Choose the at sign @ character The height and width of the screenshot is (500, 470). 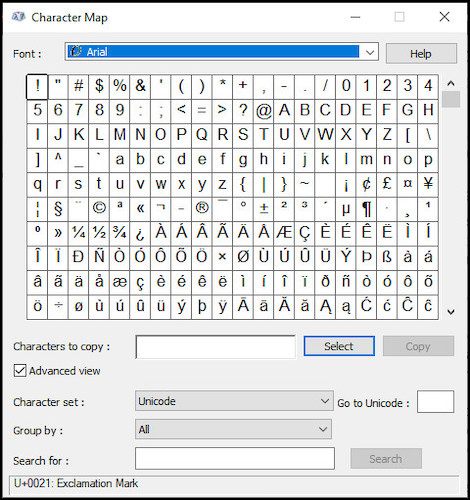(x=264, y=110)
